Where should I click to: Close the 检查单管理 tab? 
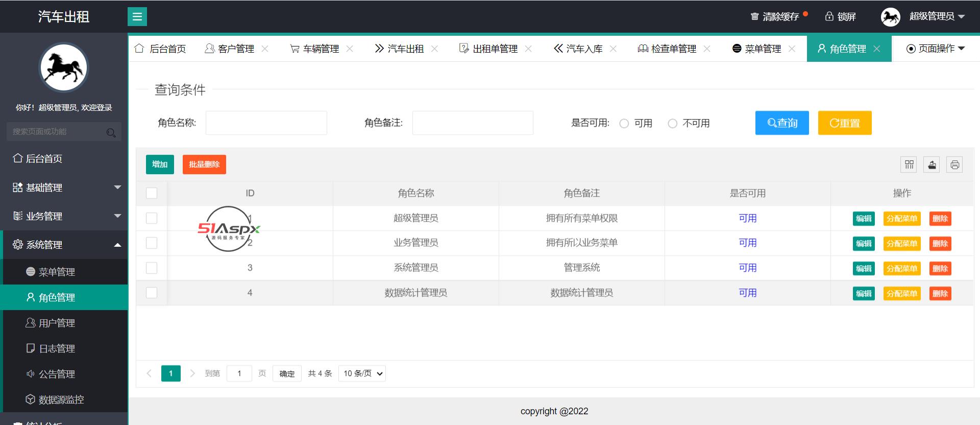(707, 49)
